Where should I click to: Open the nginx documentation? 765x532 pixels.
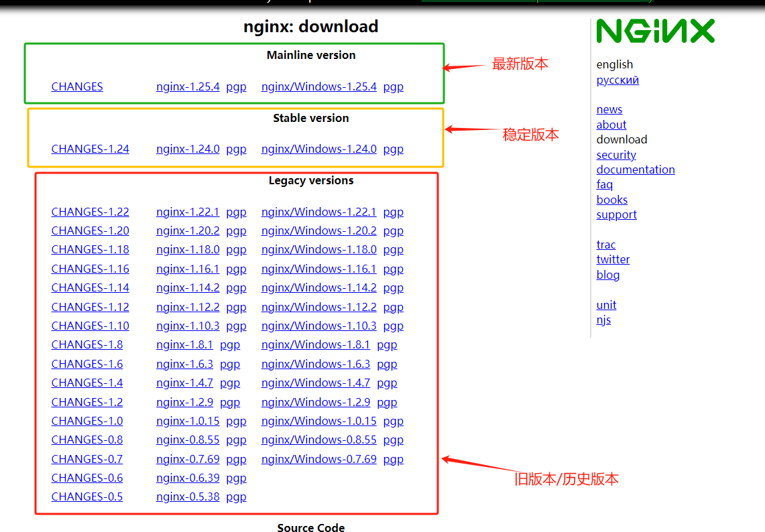[x=635, y=170]
